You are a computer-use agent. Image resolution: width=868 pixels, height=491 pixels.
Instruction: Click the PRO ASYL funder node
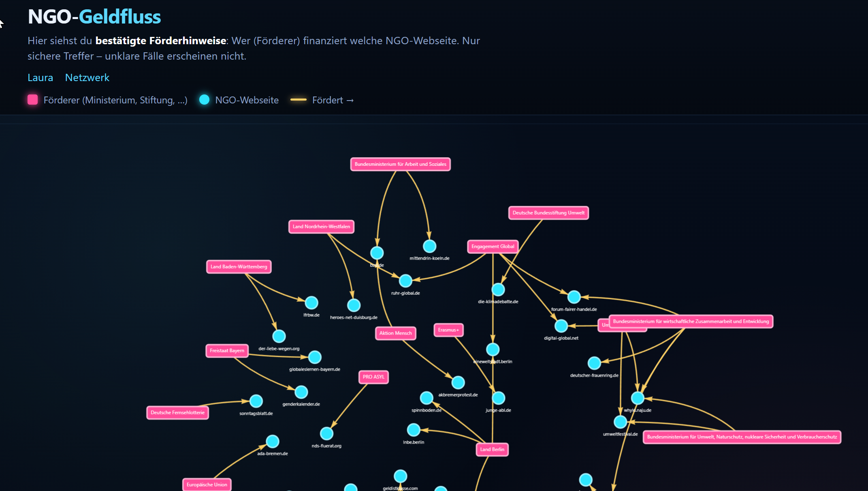(x=373, y=377)
